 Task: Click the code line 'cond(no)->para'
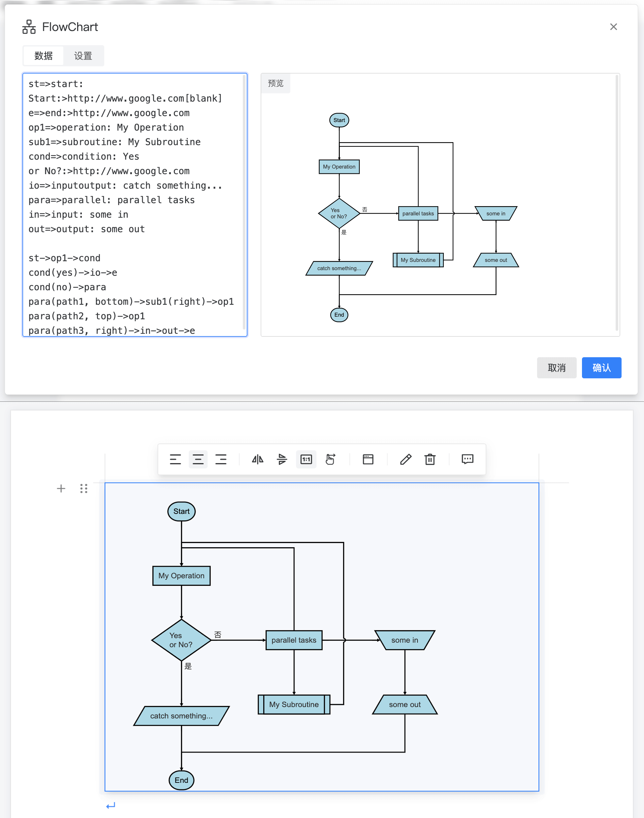click(67, 287)
